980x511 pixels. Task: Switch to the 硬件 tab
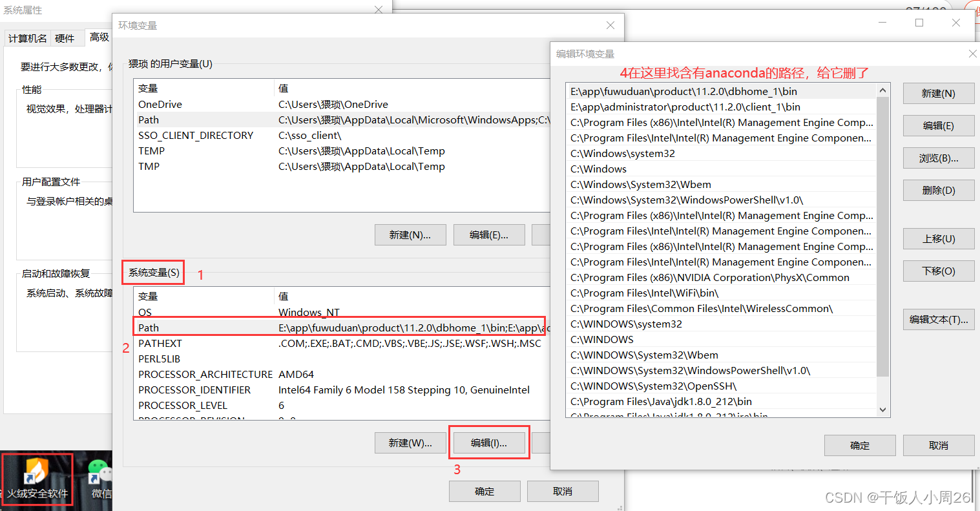(x=65, y=39)
